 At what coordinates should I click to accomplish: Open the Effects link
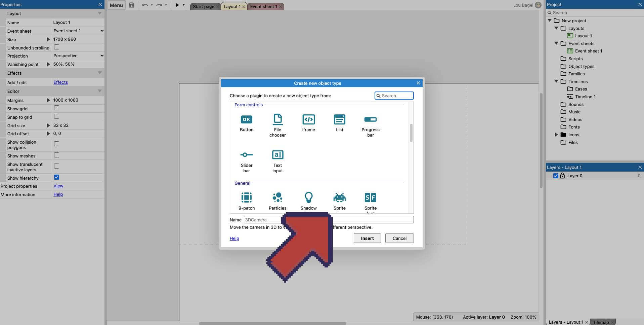pyautogui.click(x=60, y=82)
